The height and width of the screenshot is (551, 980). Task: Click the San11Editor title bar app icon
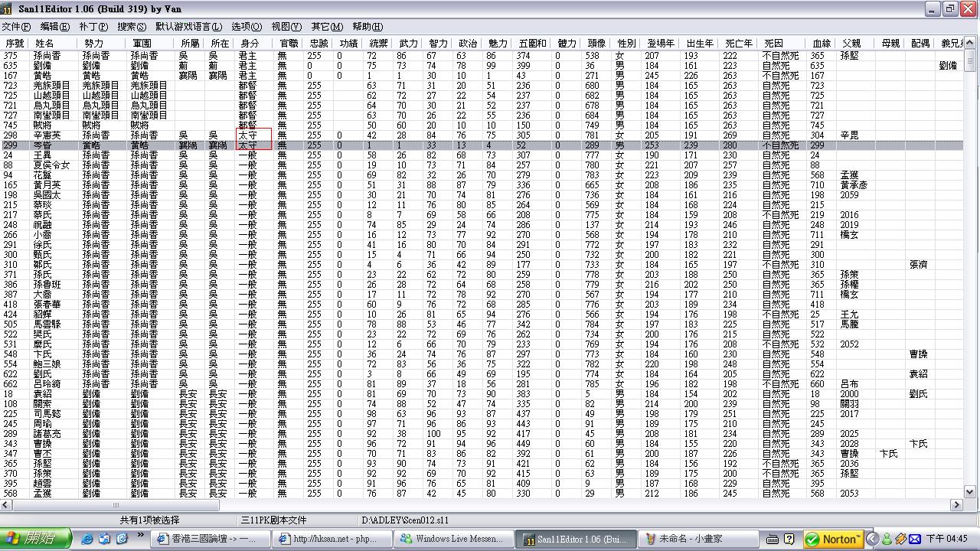click(x=7, y=8)
